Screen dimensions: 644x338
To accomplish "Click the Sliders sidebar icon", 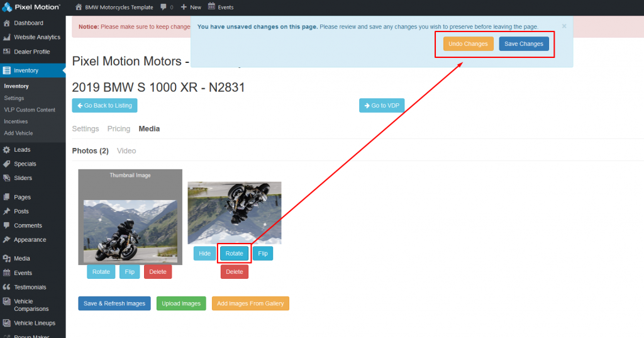I will tap(6, 178).
